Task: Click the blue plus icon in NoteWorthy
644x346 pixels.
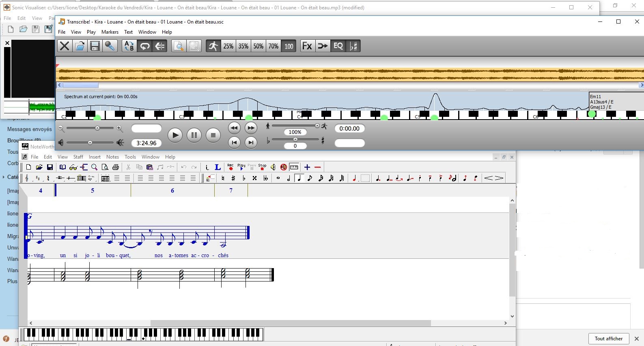Action: (x=307, y=167)
